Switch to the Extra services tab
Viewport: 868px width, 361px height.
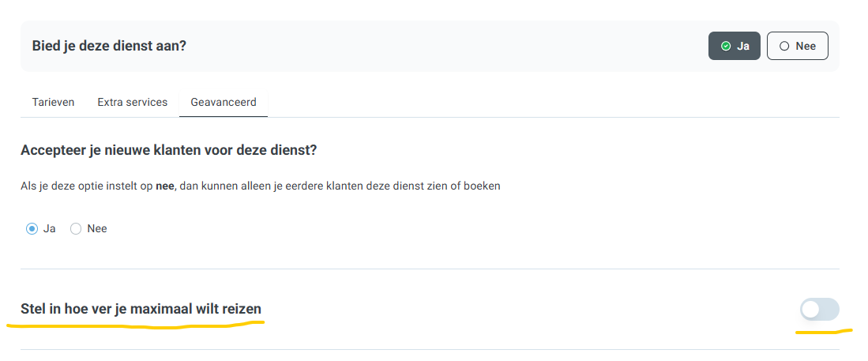pos(133,103)
